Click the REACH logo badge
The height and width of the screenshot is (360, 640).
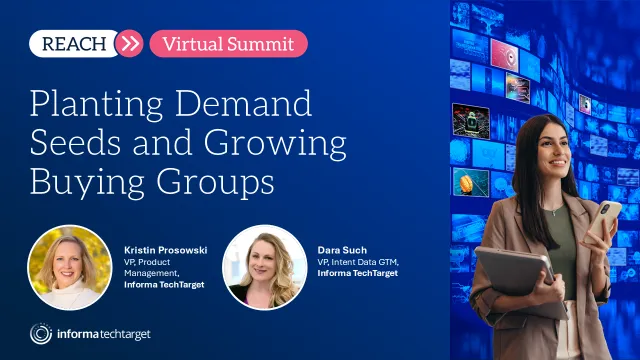click(x=74, y=44)
